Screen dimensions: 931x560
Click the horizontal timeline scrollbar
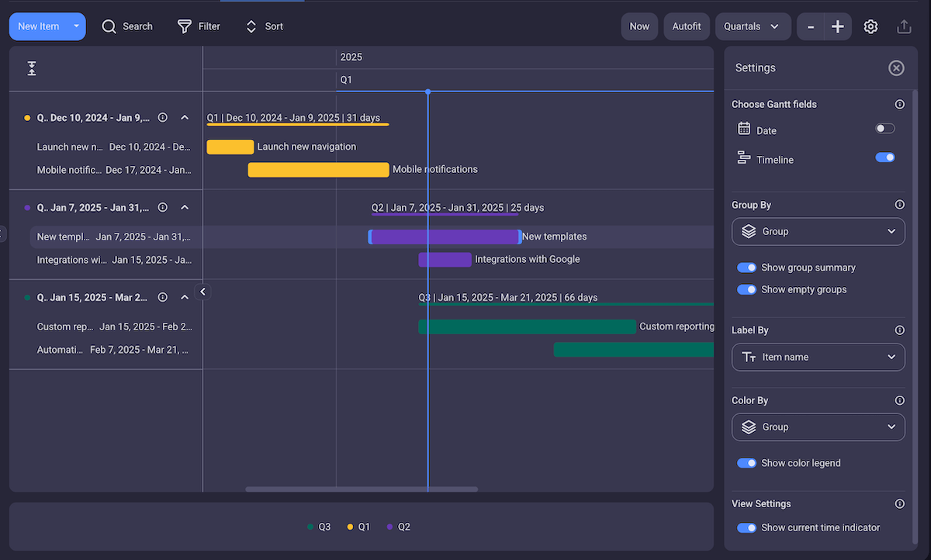pos(362,489)
